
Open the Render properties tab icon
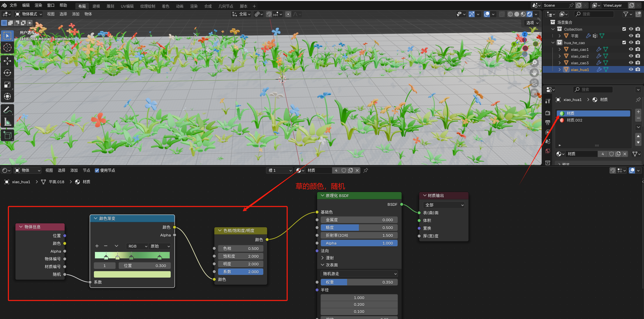pos(548,113)
